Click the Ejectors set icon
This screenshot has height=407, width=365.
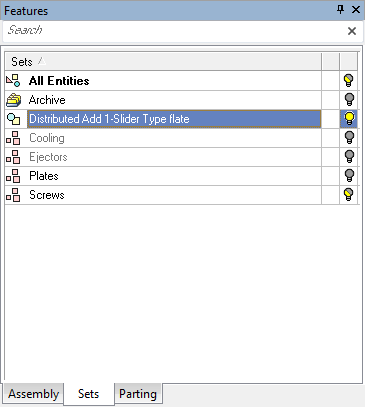tap(13, 157)
